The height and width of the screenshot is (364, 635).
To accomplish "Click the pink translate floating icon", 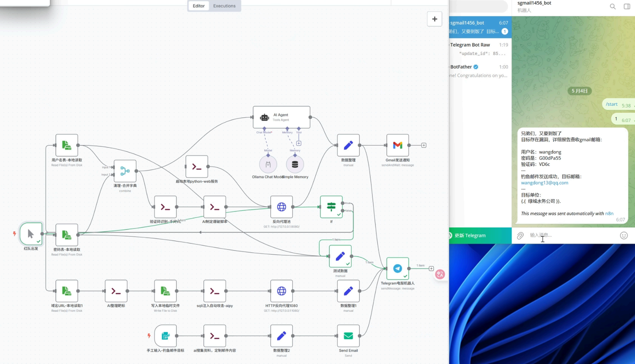I will (440, 274).
